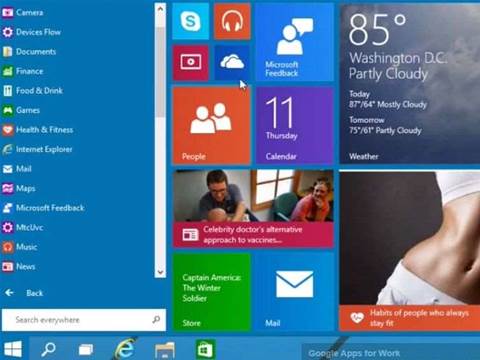
Task: Open the Maps app entry
Action: 19,189
